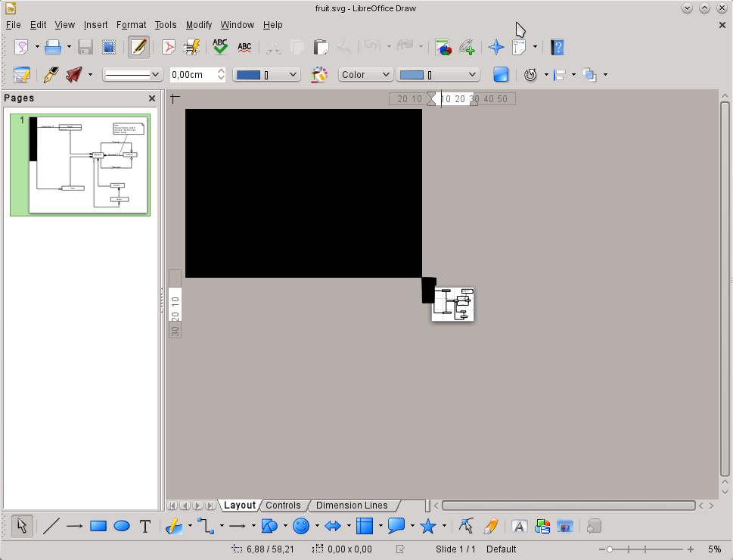
Task: Click the Export as PDF icon
Action: (168, 48)
